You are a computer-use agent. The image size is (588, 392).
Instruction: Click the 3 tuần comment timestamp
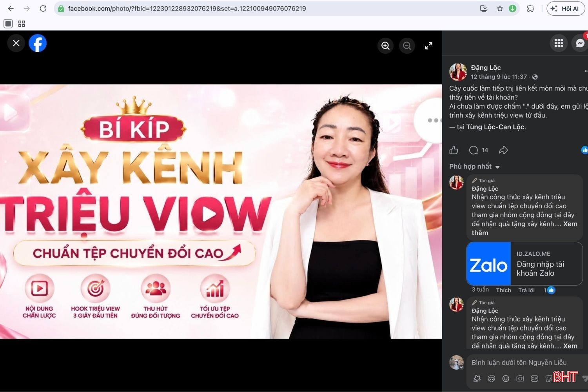[480, 290]
